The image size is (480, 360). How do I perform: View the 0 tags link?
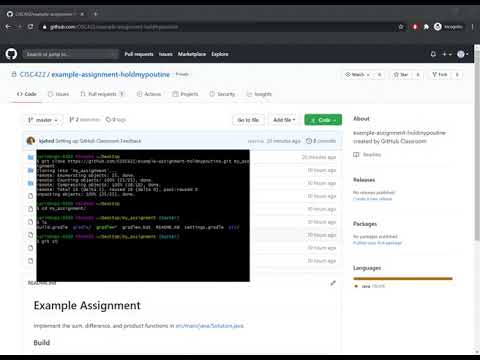(116, 119)
